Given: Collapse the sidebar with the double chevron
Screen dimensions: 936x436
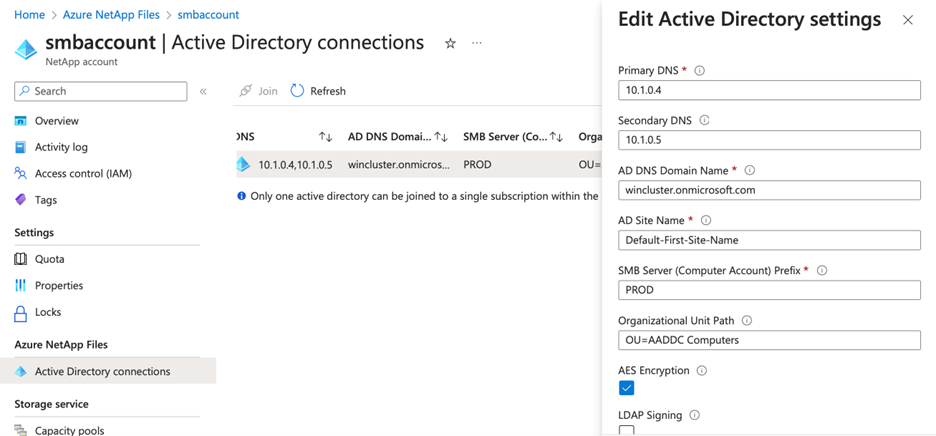Looking at the screenshot, I should point(203,91).
